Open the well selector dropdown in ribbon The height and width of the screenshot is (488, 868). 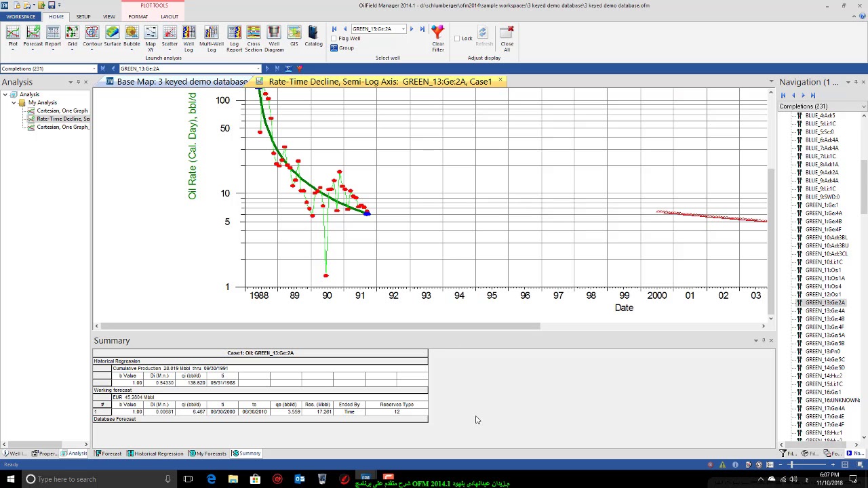coord(403,29)
